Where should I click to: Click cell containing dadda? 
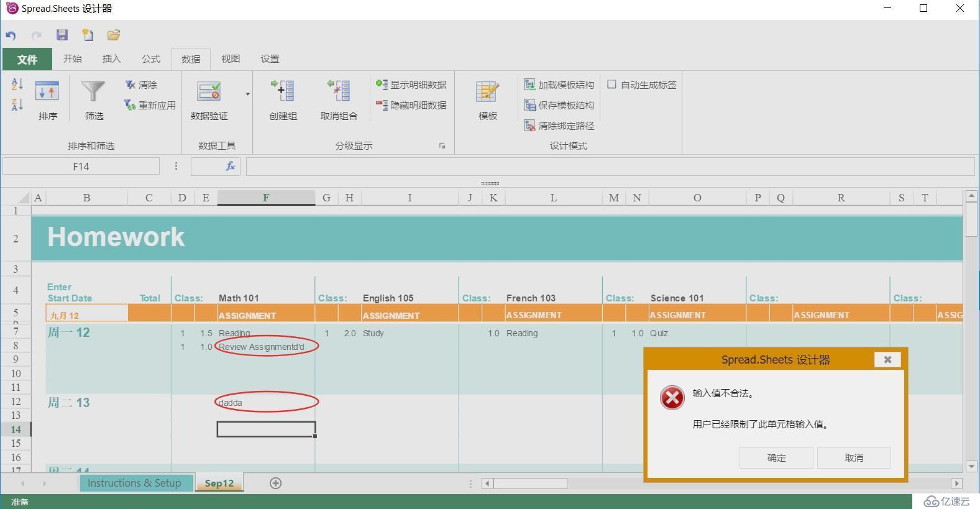266,403
